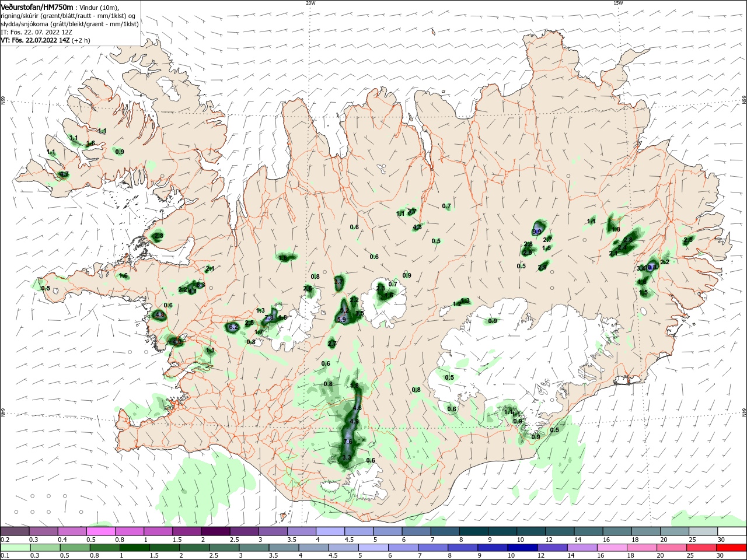The height and width of the screenshot is (560, 747).
Task: Pick the dark purple swatch between 2 and 2.5
Action: [215, 531]
